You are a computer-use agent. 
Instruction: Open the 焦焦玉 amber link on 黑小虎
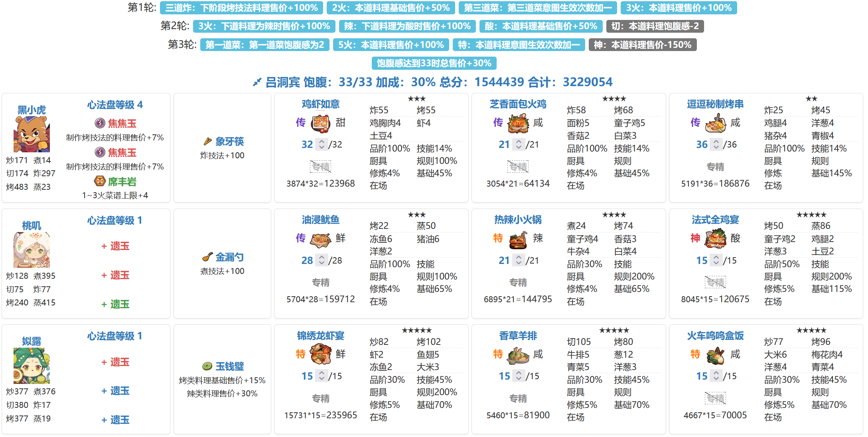122,123
